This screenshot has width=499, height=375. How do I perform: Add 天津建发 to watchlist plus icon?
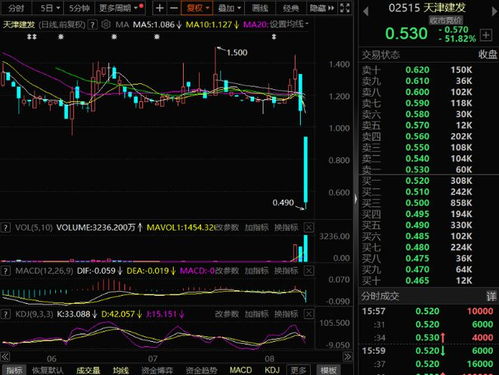click(486, 35)
